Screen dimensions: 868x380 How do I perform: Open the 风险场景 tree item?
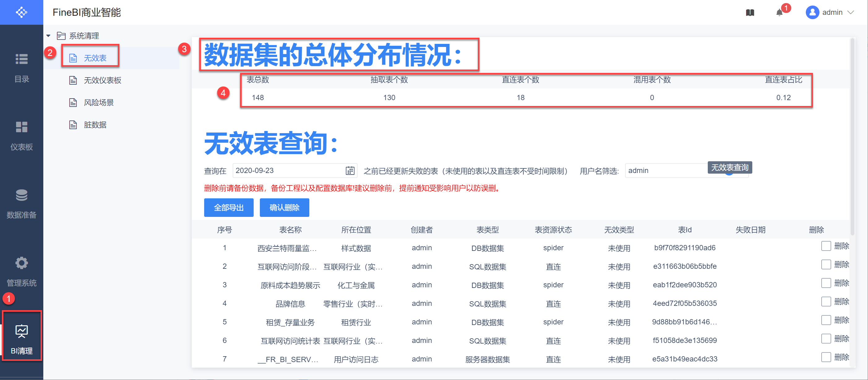[x=98, y=103]
